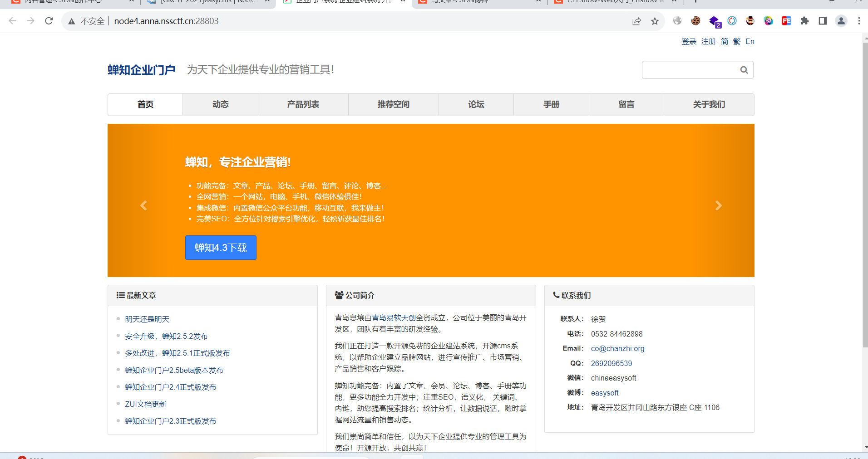
Task: Click the 最新文章 panel heading
Action: pos(136,295)
